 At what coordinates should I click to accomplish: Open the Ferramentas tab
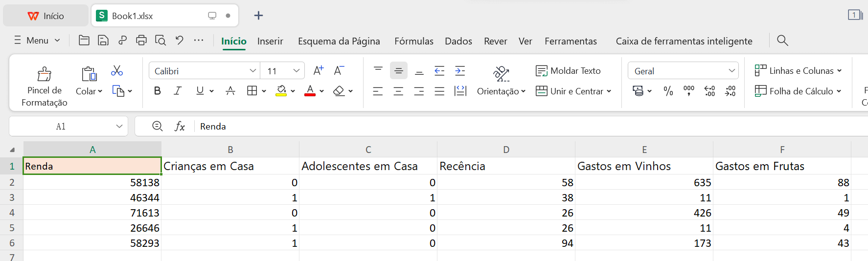[571, 41]
